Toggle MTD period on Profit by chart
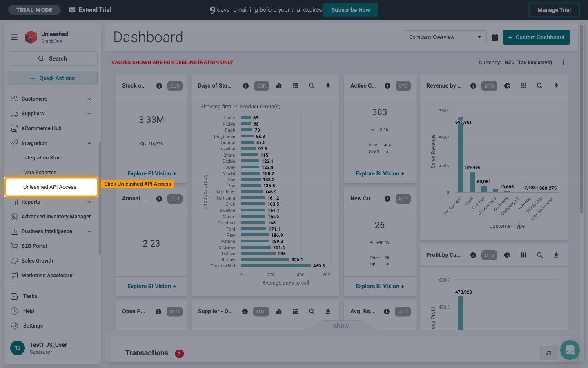The width and height of the screenshot is (588, 368). pos(489,255)
